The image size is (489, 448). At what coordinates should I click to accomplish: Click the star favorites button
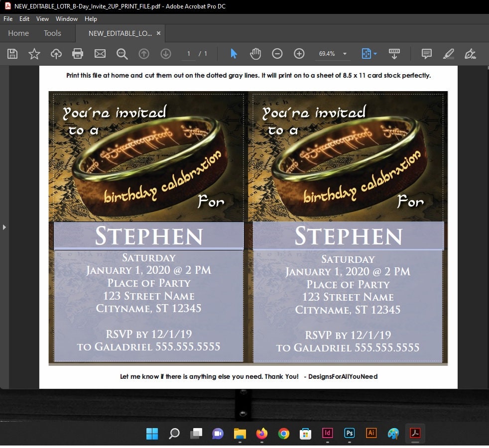pyautogui.click(x=34, y=54)
